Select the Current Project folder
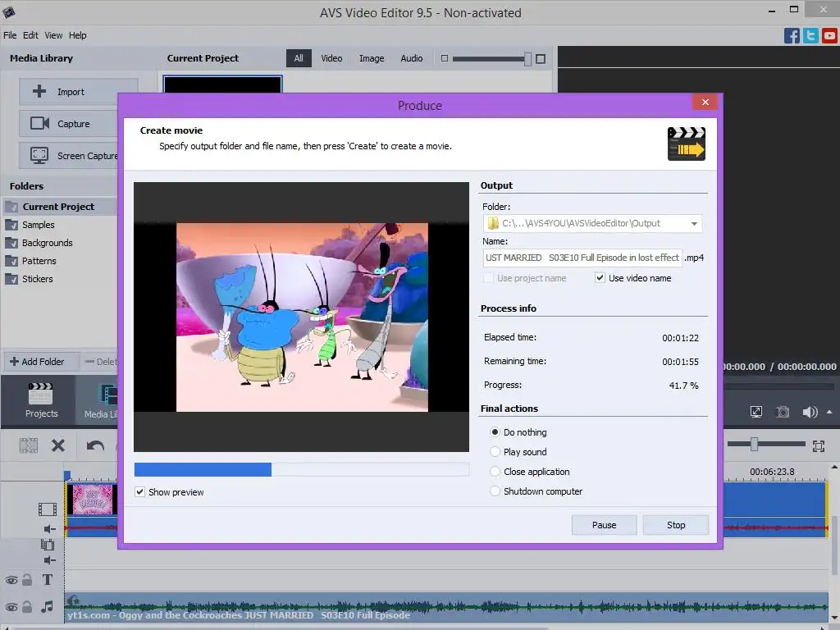Screen dimensions: 840x630 coord(58,207)
